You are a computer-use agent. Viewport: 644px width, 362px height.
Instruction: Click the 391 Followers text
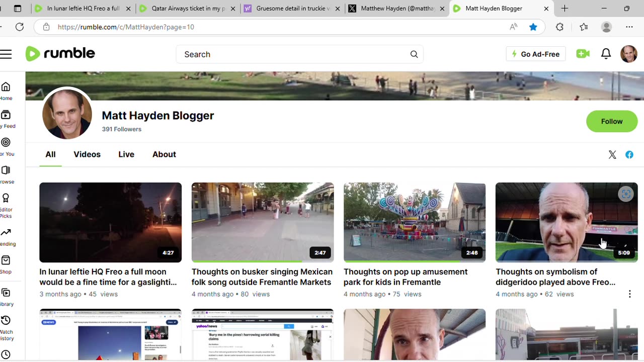point(122,129)
